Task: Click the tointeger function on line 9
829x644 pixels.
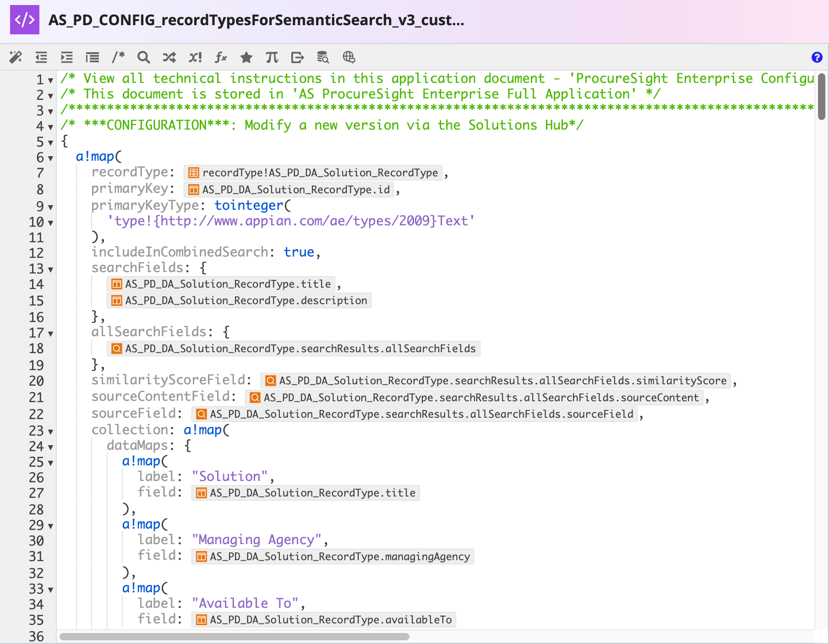Action: tap(249, 205)
